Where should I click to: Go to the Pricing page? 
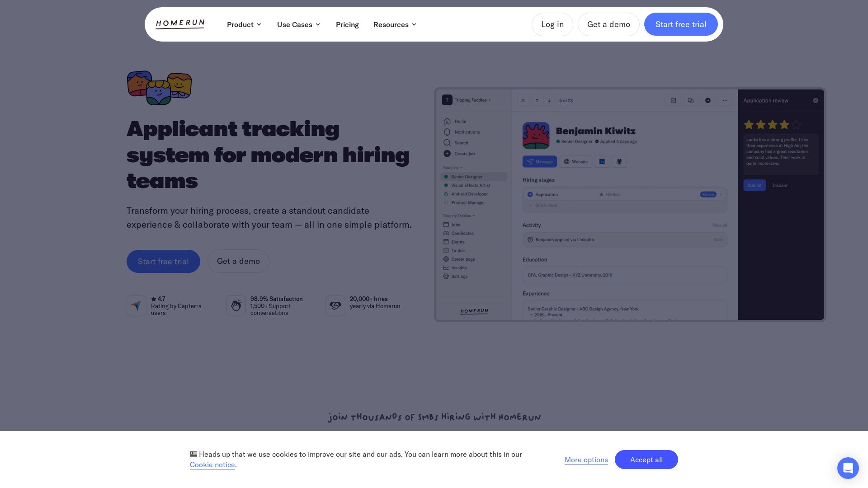pyautogui.click(x=347, y=24)
